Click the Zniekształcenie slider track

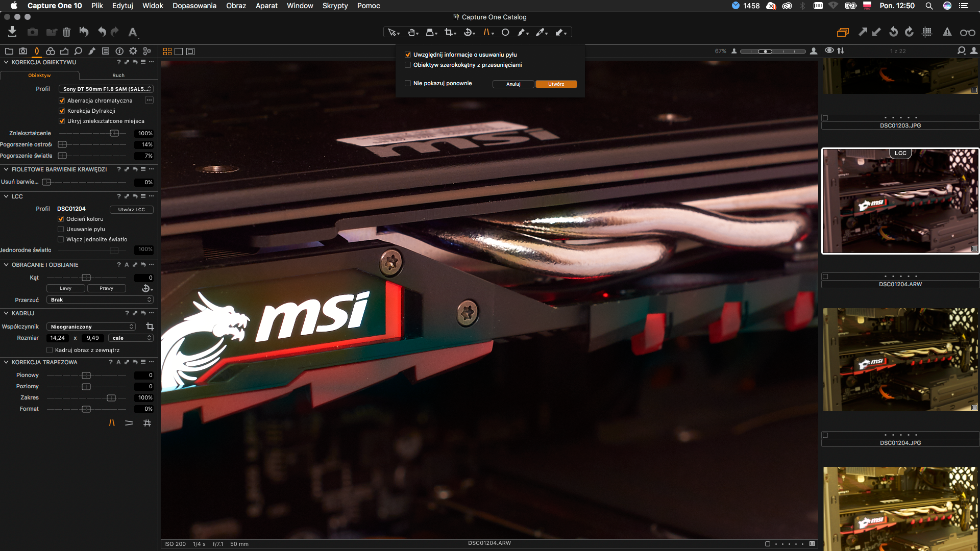pos(87,133)
